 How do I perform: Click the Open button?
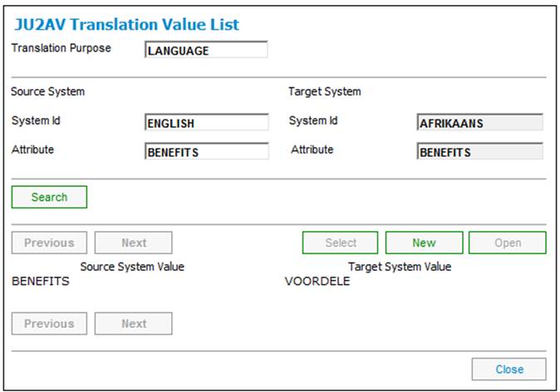pyautogui.click(x=508, y=243)
